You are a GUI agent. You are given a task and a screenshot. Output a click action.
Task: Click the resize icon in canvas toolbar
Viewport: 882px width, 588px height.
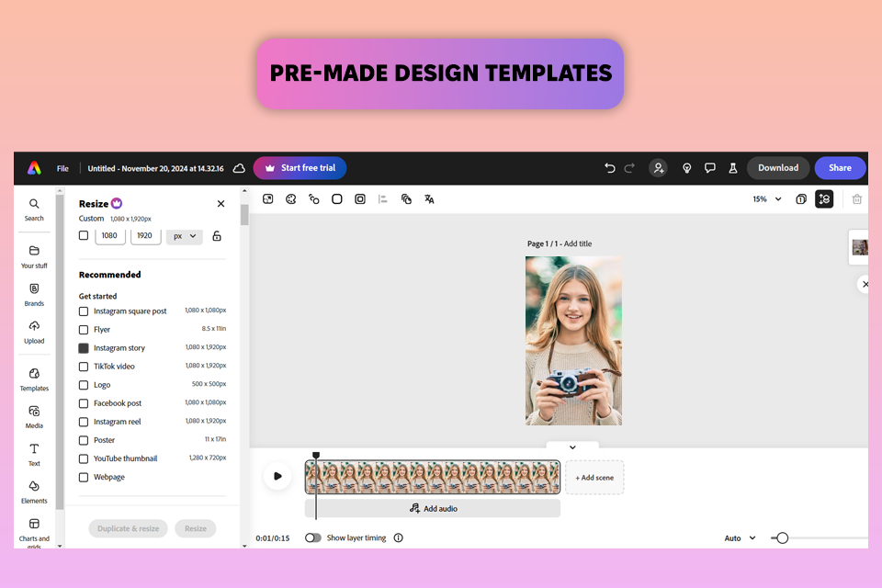tap(267, 199)
